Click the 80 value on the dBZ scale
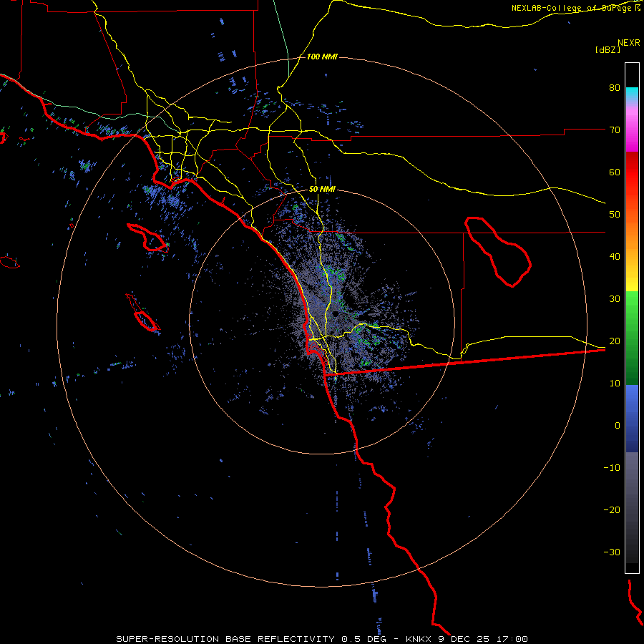 pos(615,88)
